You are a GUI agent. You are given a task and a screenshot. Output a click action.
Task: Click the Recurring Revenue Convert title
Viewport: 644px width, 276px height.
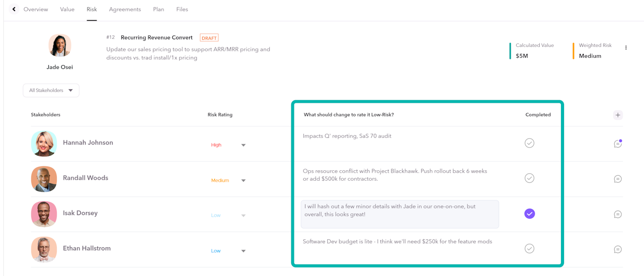(156, 37)
